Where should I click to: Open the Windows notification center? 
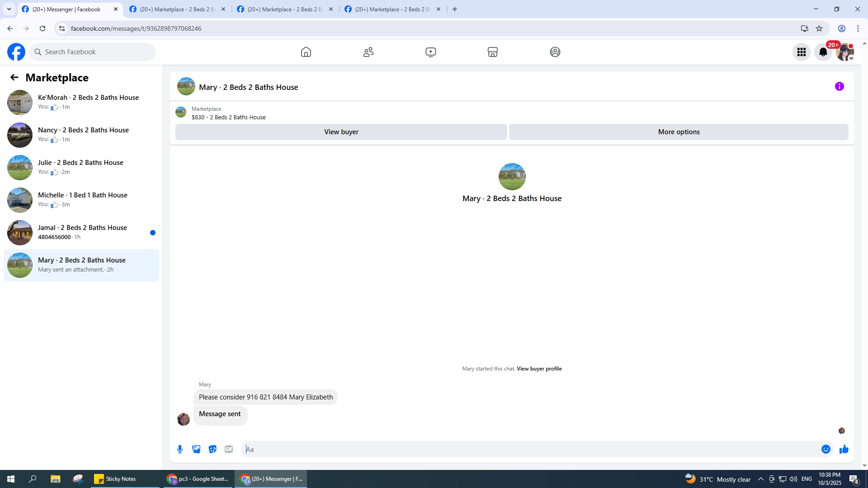854,479
